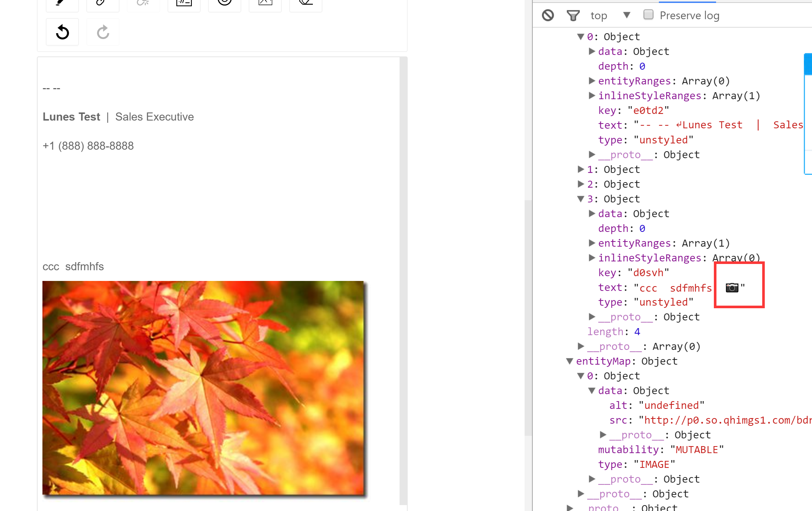Screen dimensions: 812x511
Task: Click the redo arrow button
Action: pos(103,32)
